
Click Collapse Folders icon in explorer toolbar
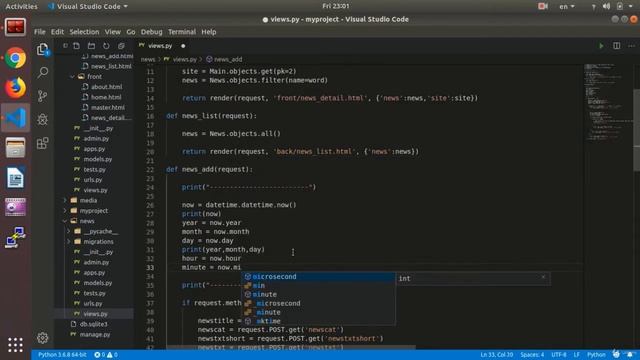tap(121, 46)
